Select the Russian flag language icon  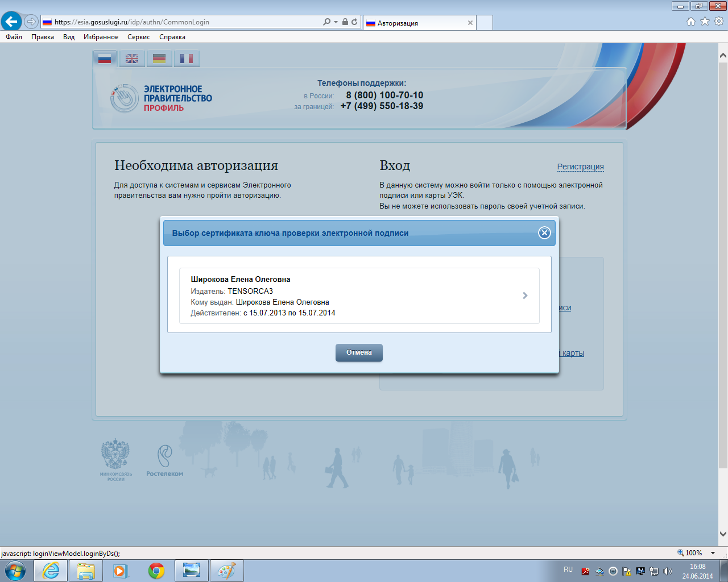105,59
